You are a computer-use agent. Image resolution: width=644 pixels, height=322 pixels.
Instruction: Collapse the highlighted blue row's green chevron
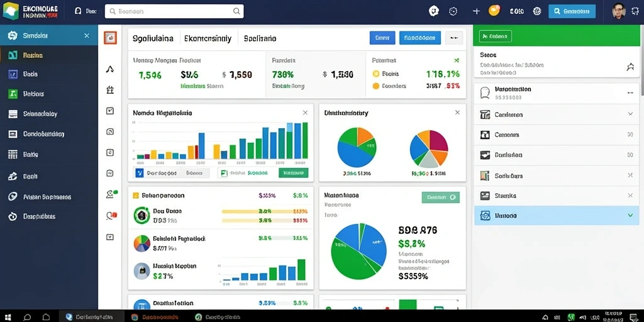point(630,215)
